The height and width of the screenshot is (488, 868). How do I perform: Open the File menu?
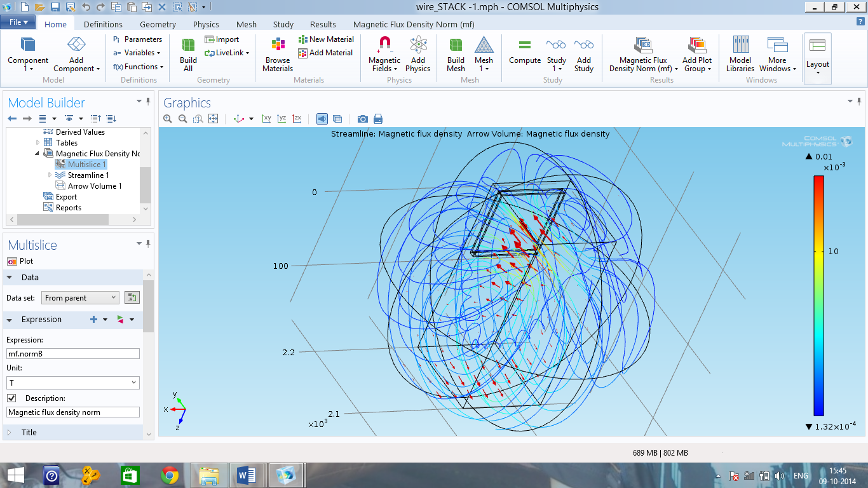(18, 22)
